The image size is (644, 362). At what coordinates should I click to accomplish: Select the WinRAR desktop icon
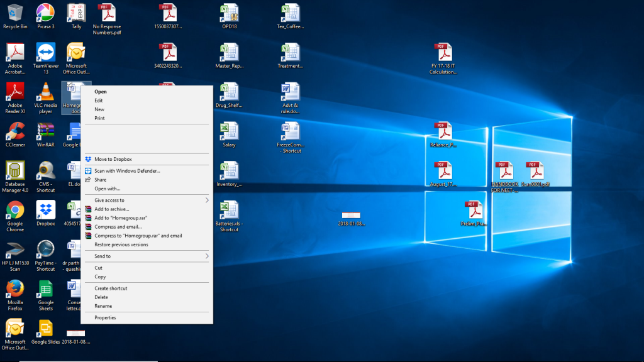point(45,134)
